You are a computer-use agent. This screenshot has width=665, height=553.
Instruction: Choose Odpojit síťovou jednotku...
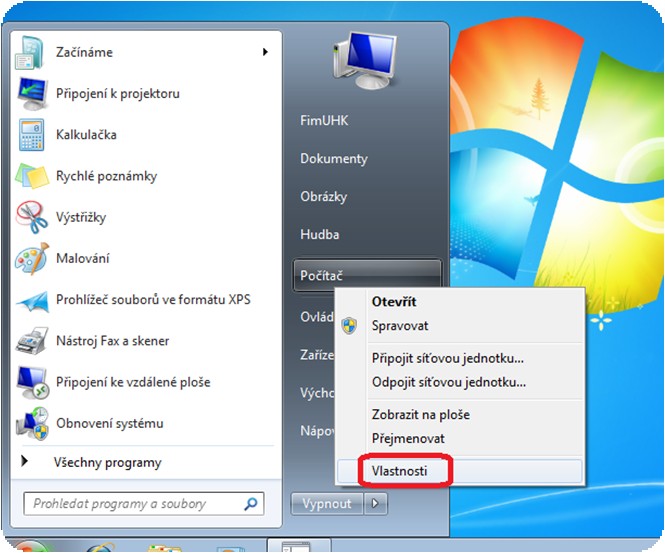pyautogui.click(x=449, y=382)
